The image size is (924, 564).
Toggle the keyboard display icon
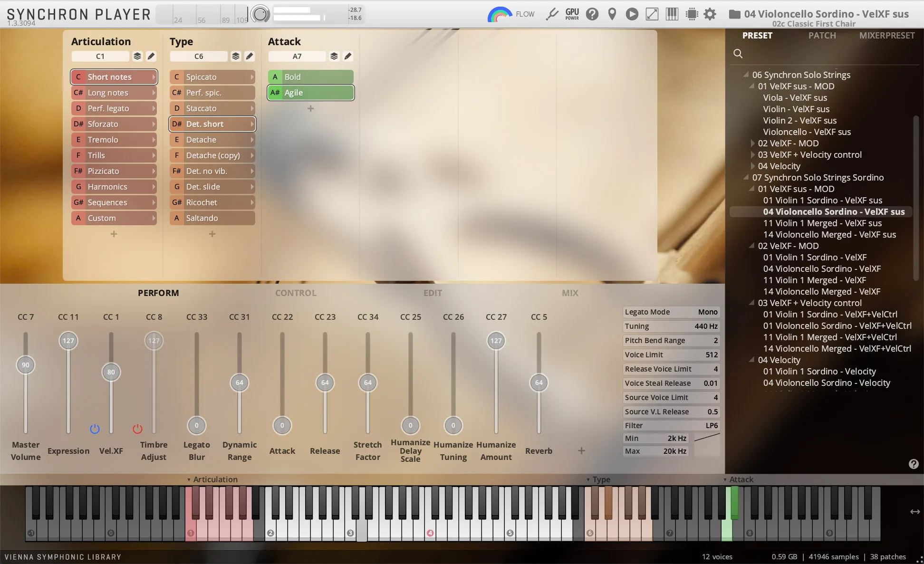pos(672,14)
